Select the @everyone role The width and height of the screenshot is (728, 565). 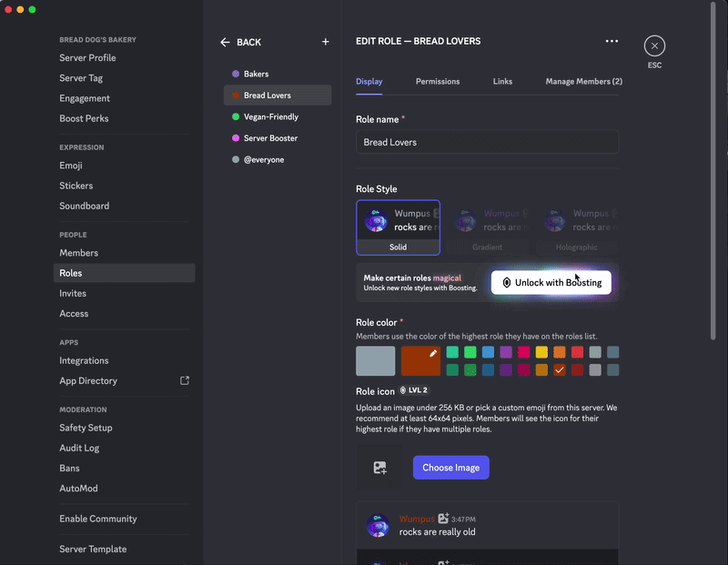pyautogui.click(x=278, y=159)
